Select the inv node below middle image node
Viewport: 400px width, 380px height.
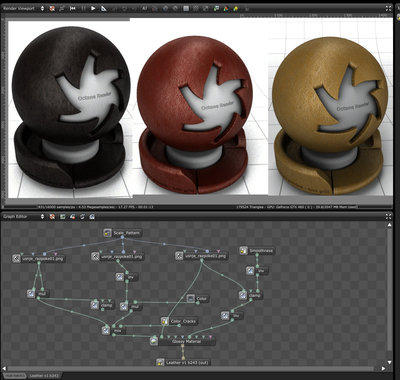click(127, 277)
